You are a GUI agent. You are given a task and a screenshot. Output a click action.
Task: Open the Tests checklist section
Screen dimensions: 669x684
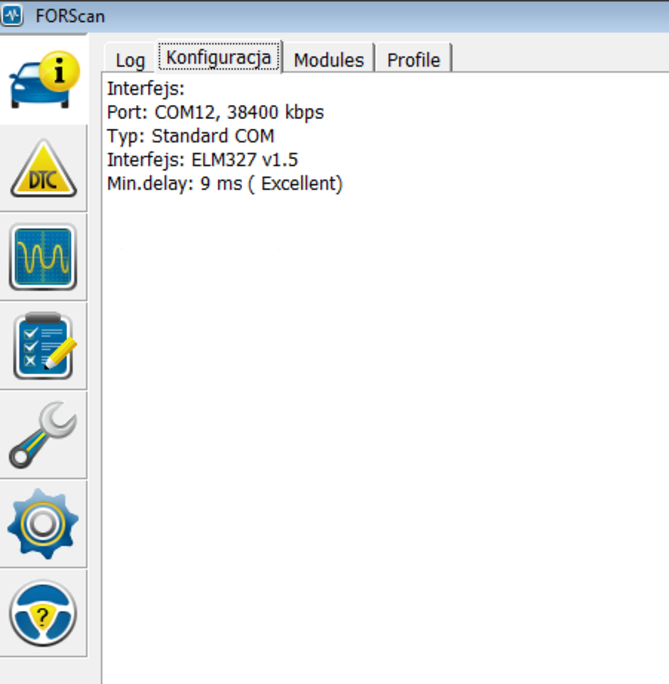pyautogui.click(x=44, y=346)
